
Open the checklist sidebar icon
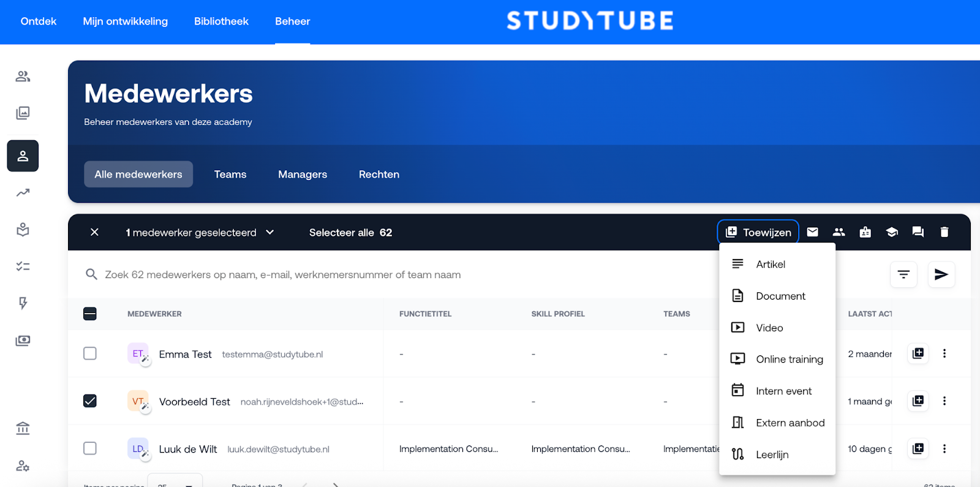coord(23,266)
